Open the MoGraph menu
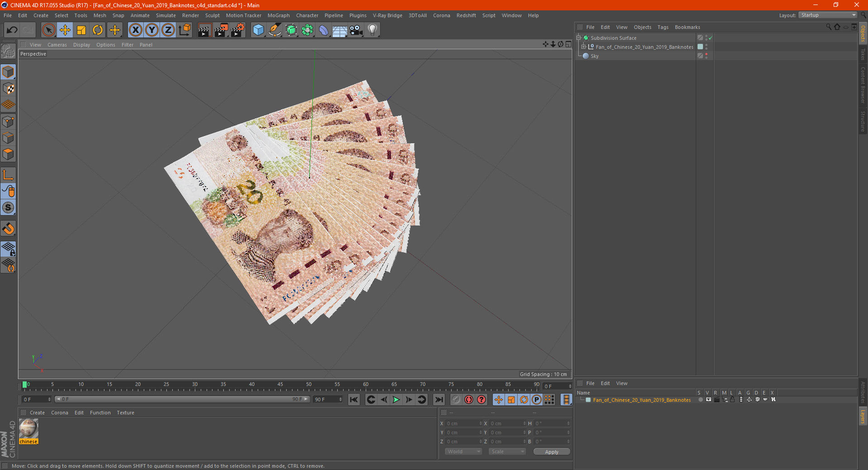 pyautogui.click(x=278, y=15)
